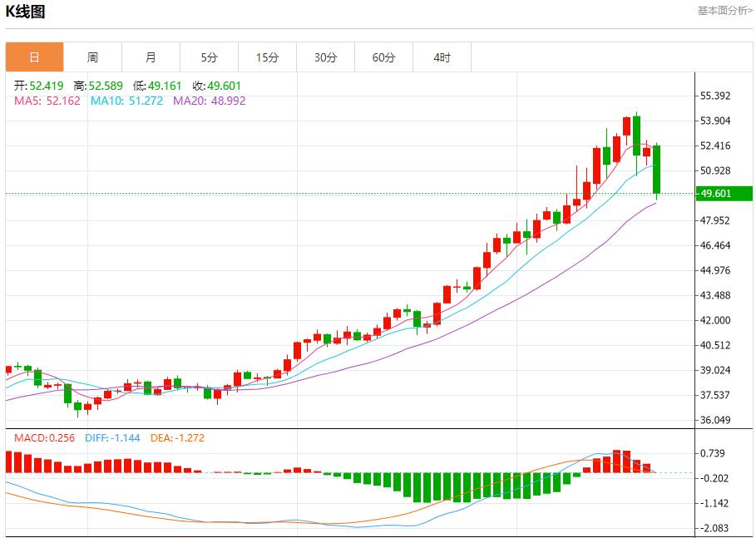This screenshot has height=538, width=756.
Task: Select the 4时 timeframe
Action: click(442, 57)
